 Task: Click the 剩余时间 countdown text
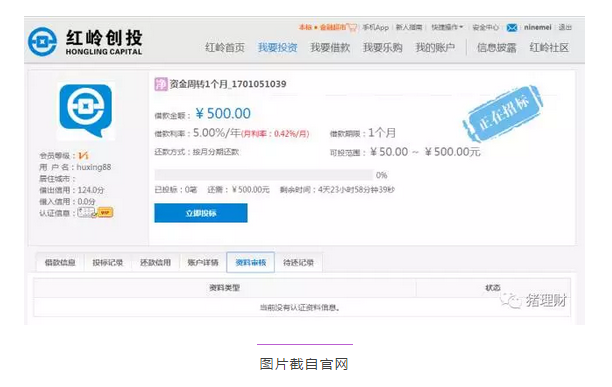pyautogui.click(x=337, y=190)
